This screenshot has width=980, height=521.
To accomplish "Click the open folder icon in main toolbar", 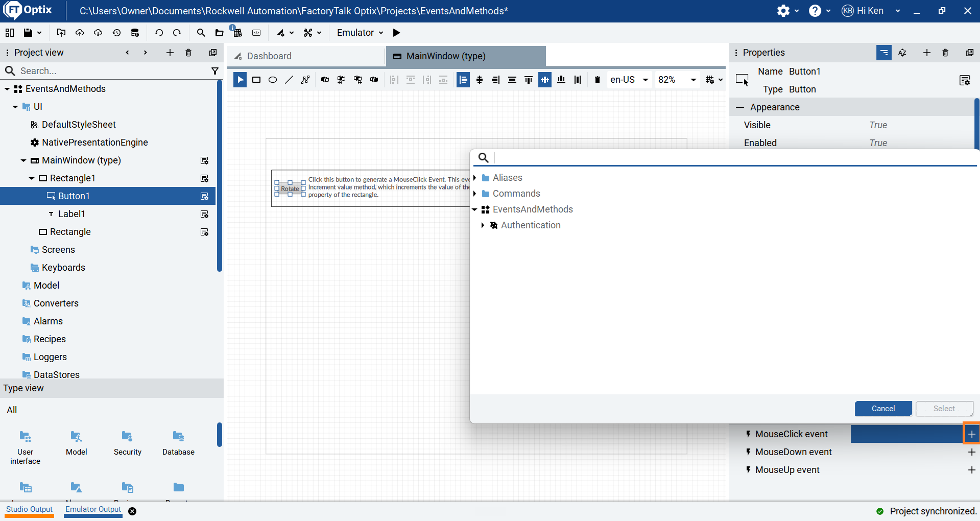I will pos(219,33).
